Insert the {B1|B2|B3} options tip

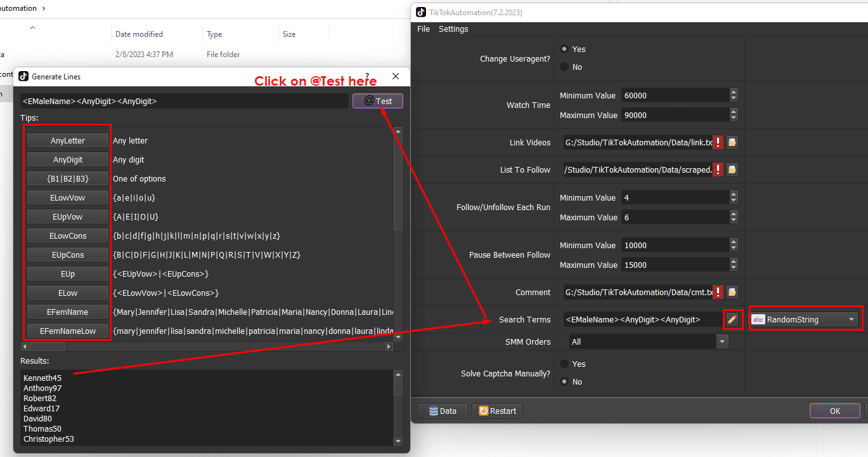[x=68, y=179]
